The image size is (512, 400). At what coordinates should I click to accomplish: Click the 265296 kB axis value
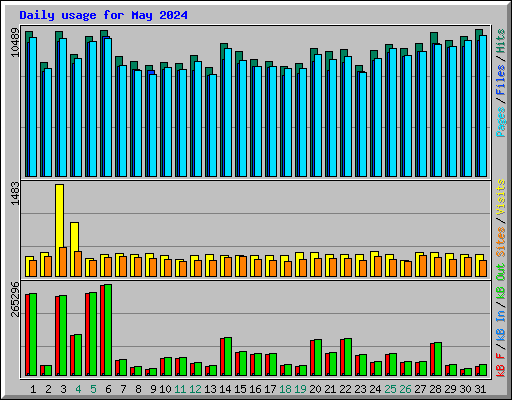click(15, 299)
